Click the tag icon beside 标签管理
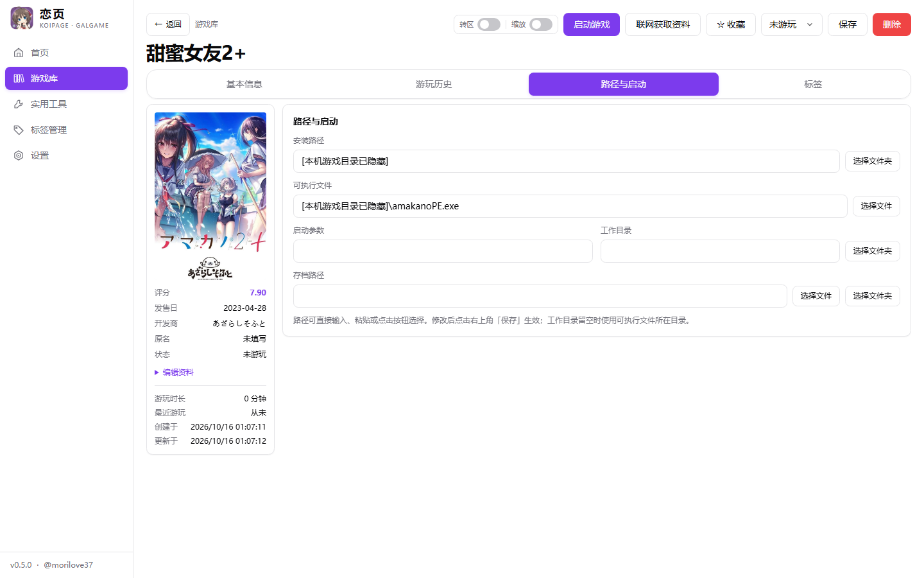 pos(19,130)
